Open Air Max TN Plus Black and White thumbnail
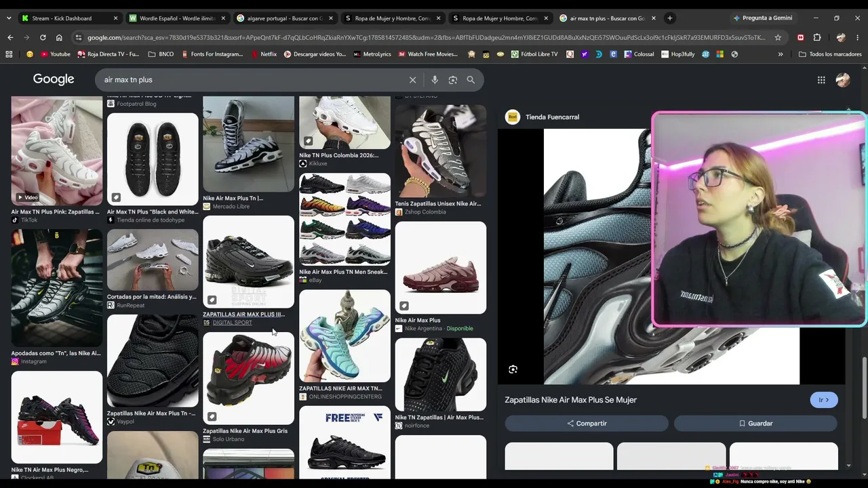 (x=153, y=159)
